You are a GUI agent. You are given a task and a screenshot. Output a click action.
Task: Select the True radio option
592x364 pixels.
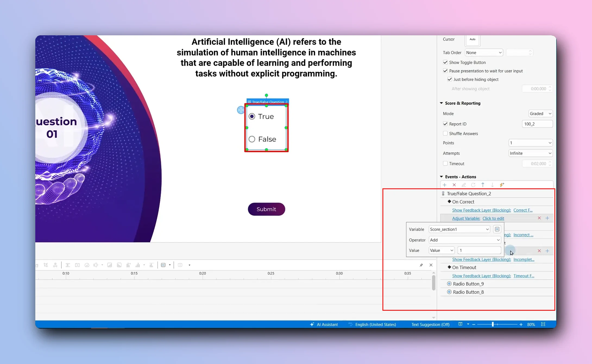click(252, 117)
